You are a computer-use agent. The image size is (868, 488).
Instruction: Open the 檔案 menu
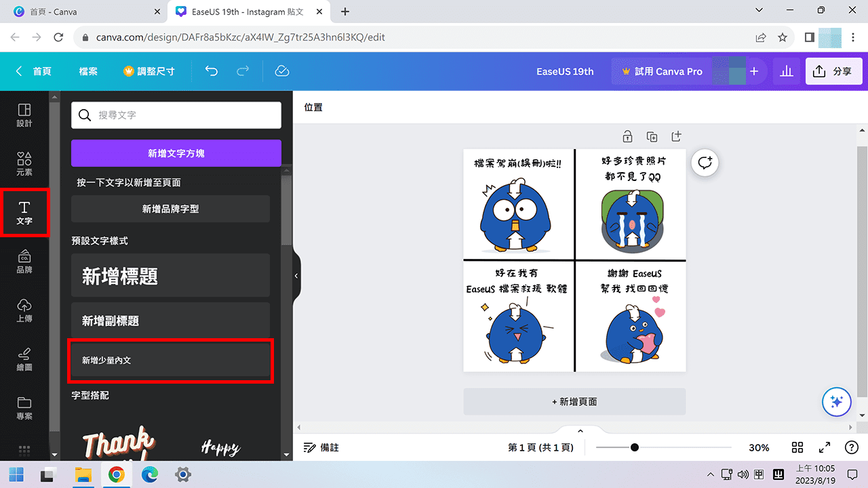(88, 70)
